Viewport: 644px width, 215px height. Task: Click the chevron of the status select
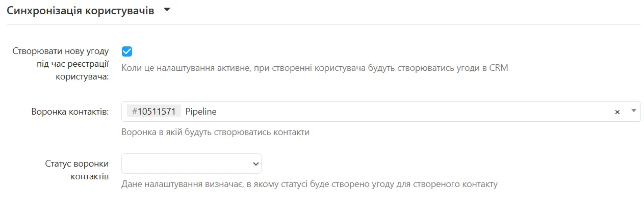[x=255, y=164]
